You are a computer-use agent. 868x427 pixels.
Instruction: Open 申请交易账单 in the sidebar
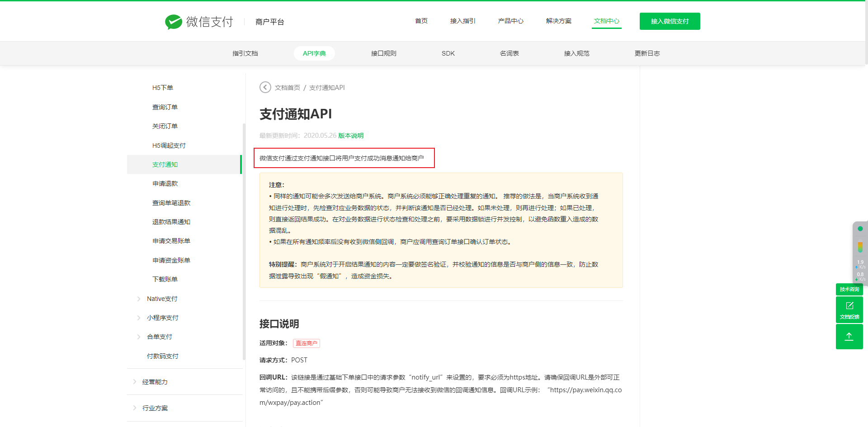click(171, 241)
